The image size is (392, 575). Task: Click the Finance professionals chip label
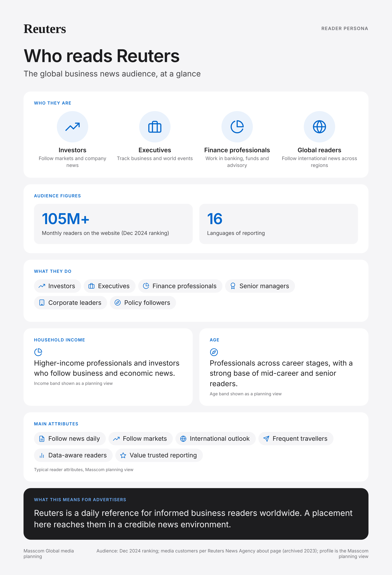[x=185, y=286]
